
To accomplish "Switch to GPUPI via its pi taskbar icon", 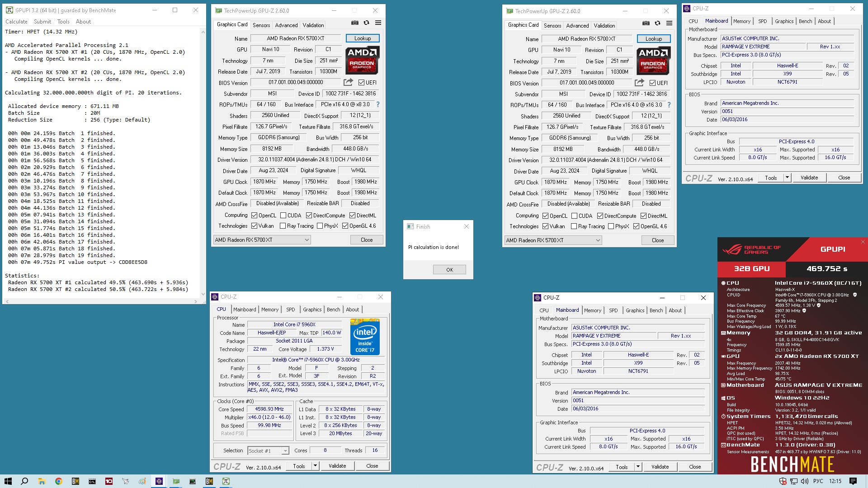I will pos(226,481).
